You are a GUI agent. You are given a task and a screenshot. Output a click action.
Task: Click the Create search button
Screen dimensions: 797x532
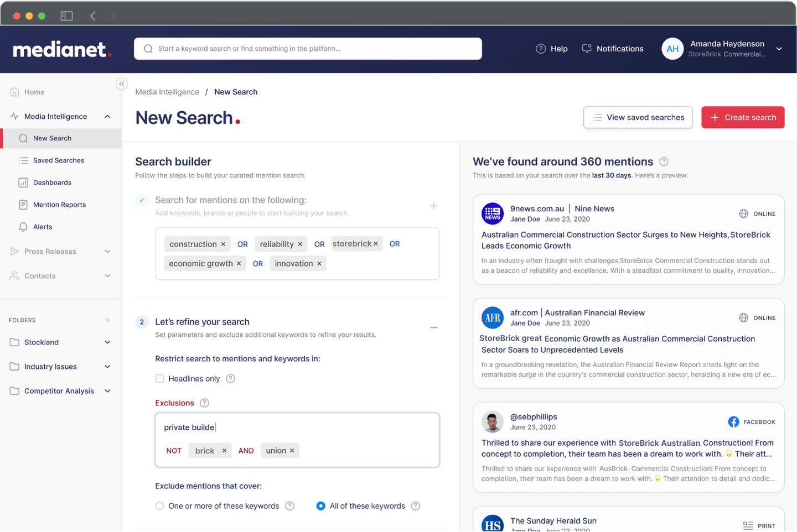point(742,117)
